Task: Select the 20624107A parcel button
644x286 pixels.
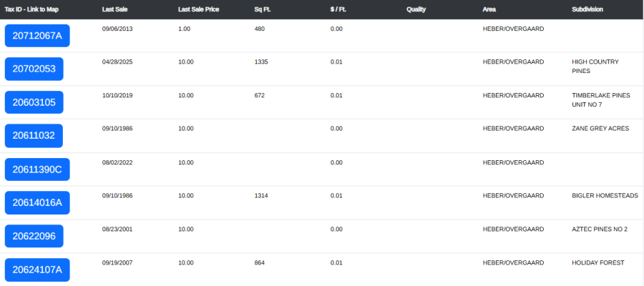Action: point(37,270)
